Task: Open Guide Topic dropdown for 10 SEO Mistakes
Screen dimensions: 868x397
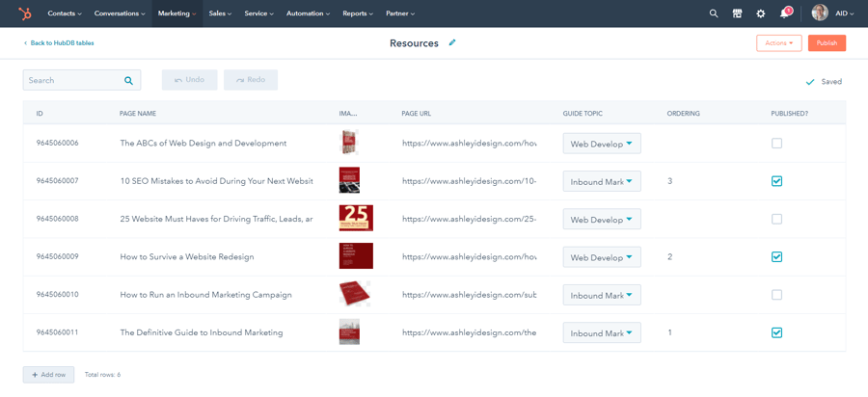Action: 602,181
